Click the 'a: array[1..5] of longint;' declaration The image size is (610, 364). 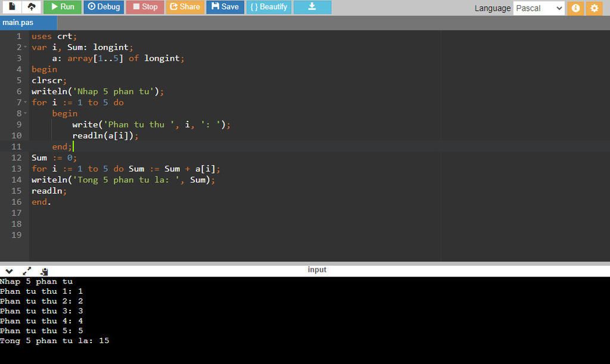click(118, 58)
